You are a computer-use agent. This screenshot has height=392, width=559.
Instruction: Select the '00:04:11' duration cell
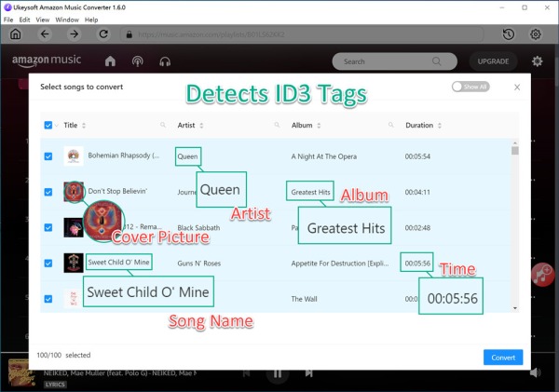(417, 192)
